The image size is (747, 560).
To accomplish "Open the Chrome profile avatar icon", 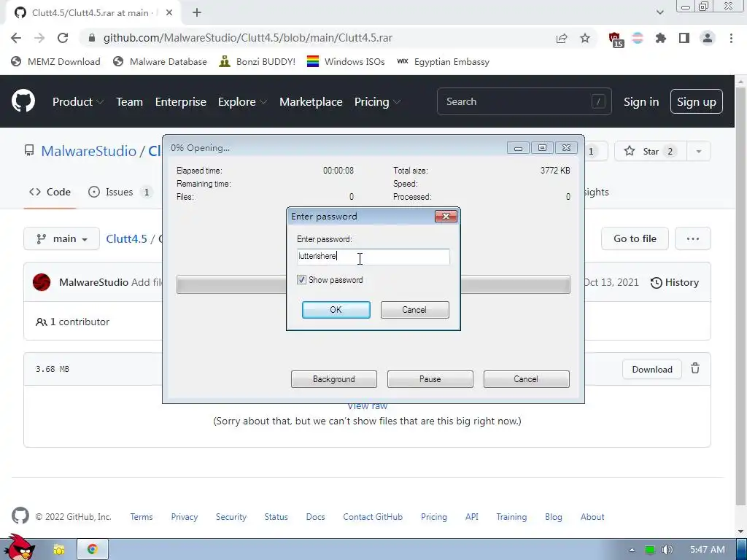I will 708,38.
